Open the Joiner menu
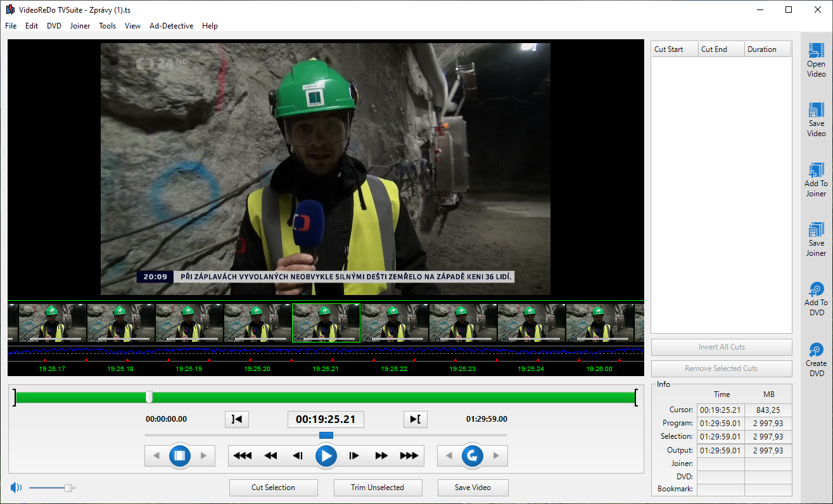The image size is (833, 504). 80,26
